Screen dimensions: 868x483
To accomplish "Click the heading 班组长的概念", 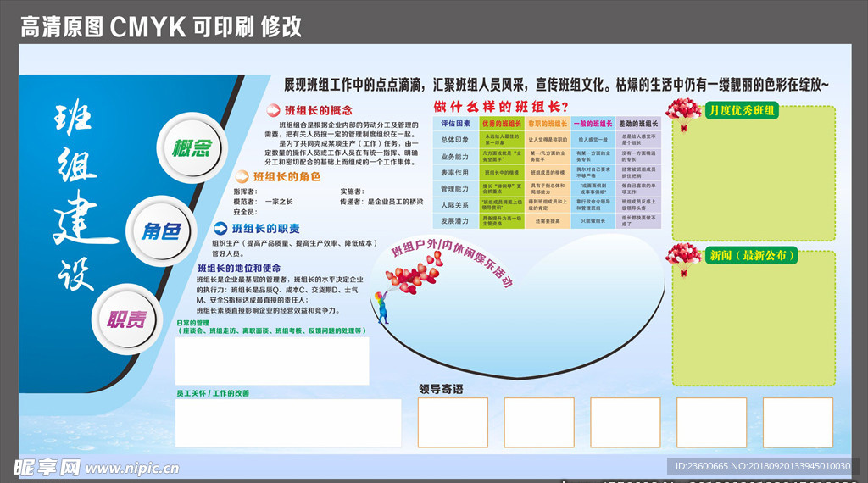I will coord(319,110).
